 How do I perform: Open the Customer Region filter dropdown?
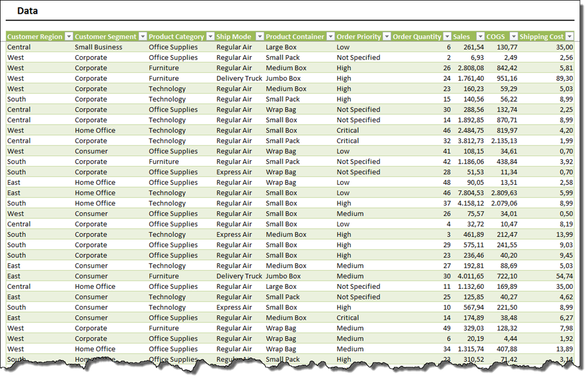tap(69, 36)
